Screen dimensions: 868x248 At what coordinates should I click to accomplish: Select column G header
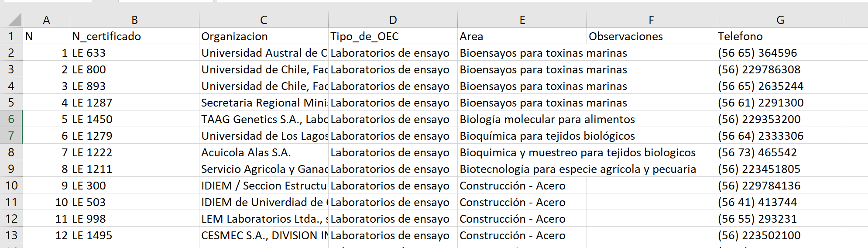[x=780, y=20]
